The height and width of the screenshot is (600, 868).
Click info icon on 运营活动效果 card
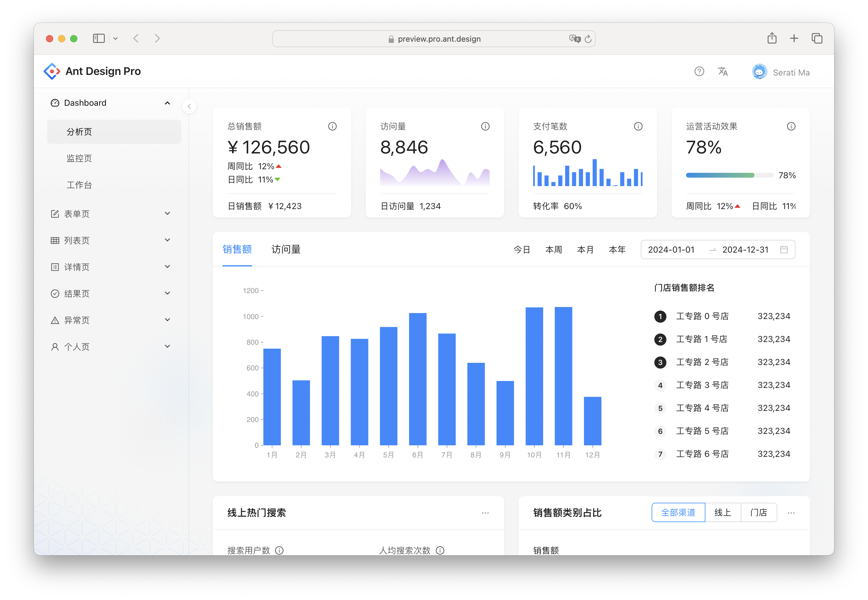pyautogui.click(x=791, y=126)
